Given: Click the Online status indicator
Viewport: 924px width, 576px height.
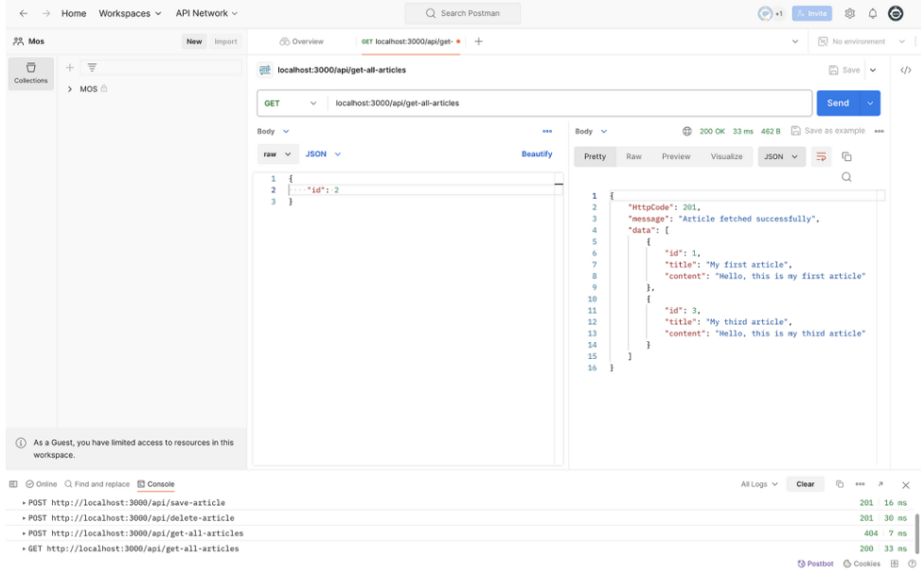Looking at the screenshot, I should pyautogui.click(x=42, y=484).
